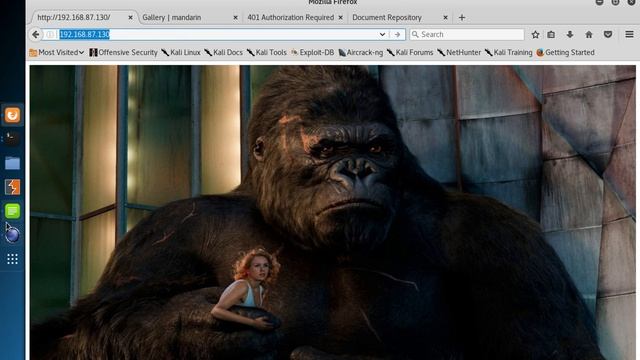Open site information icon in address bar
The image size is (640, 360).
click(50, 34)
